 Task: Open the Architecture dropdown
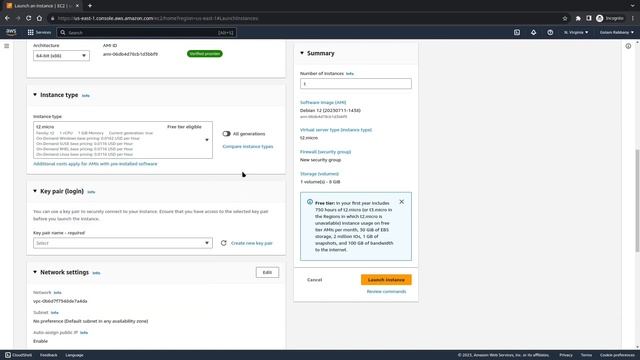[x=61, y=56]
